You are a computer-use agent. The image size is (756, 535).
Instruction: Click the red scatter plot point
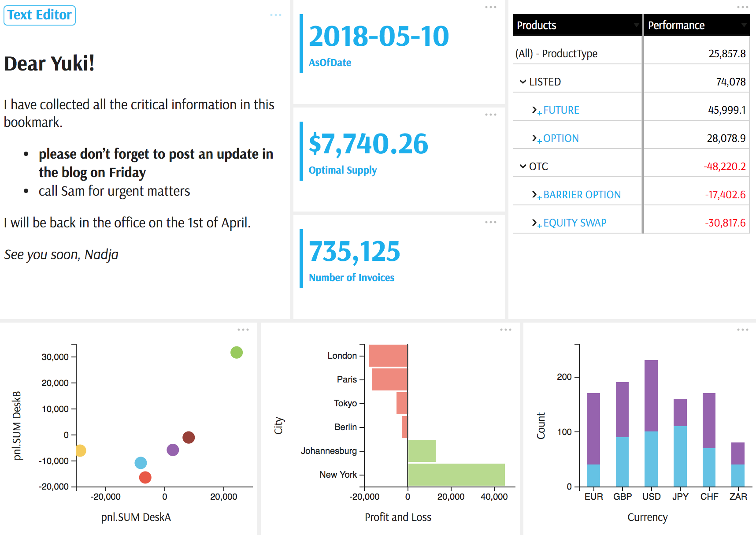tap(145, 477)
